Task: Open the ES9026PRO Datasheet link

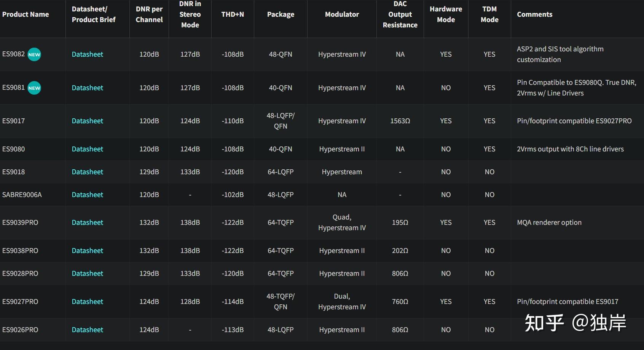Action: 87,330
